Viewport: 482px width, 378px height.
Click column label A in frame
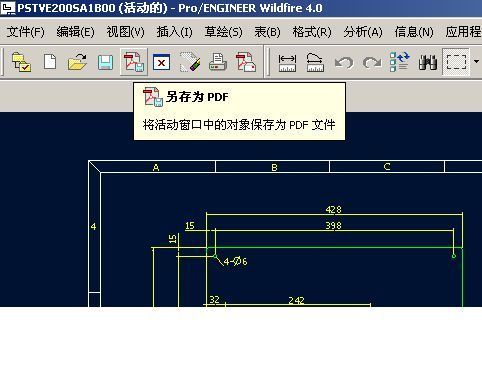pyautogui.click(x=156, y=167)
